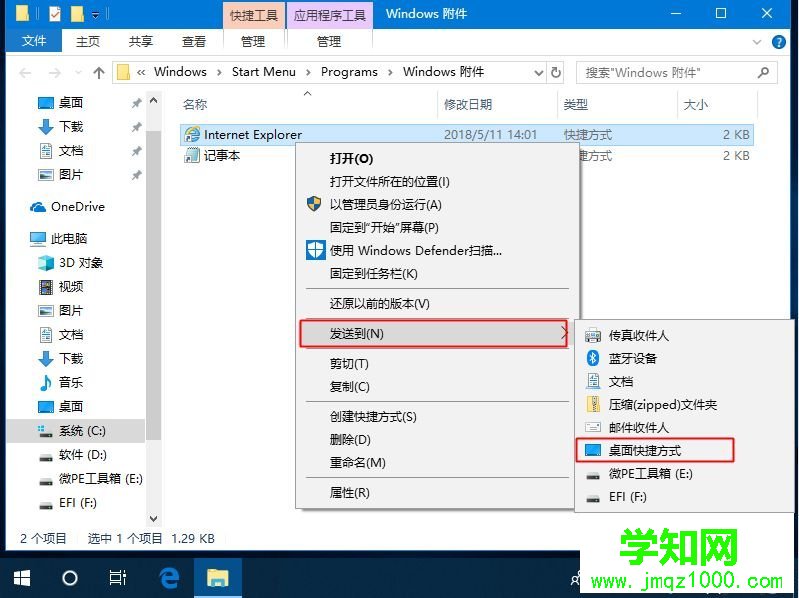Choose 重命名(M) in context menu
Viewport: 799px width, 598px height.
(357, 463)
